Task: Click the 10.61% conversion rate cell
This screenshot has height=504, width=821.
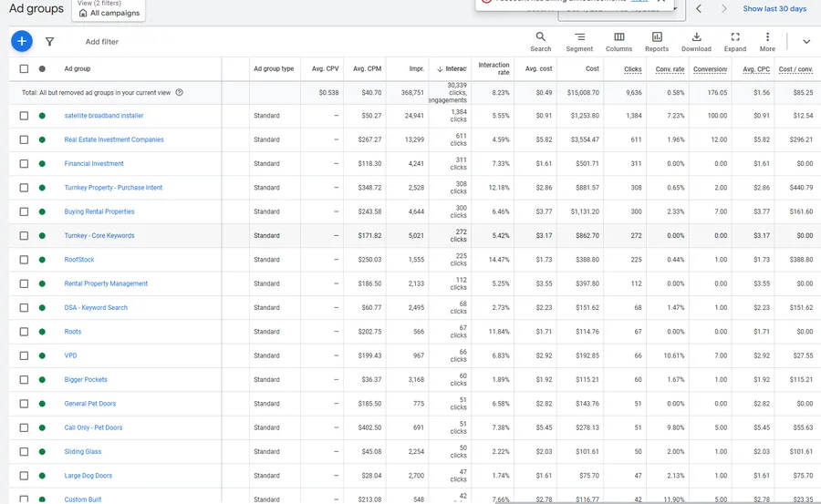Action: point(674,355)
